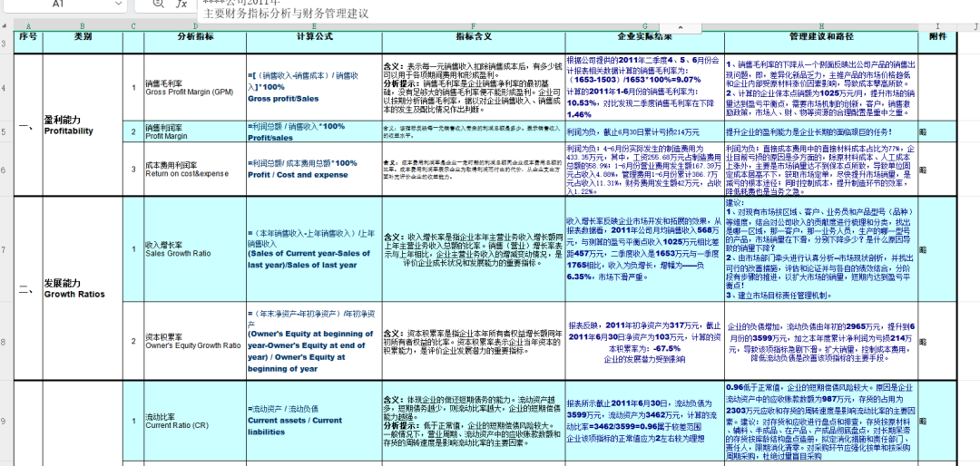Click the 序号 header cell

click(x=28, y=43)
